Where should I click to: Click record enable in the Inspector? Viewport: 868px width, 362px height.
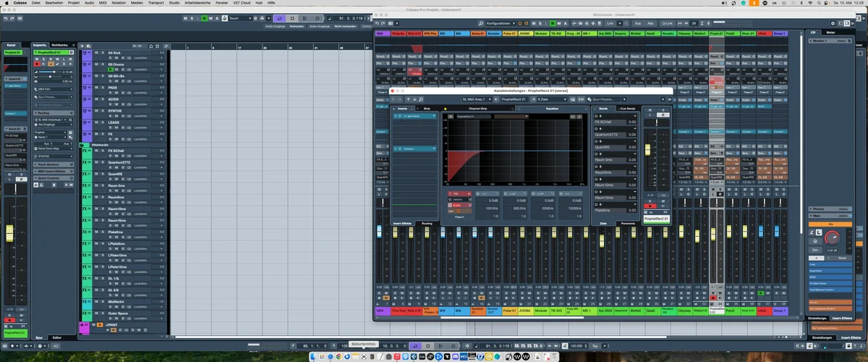pos(36,64)
